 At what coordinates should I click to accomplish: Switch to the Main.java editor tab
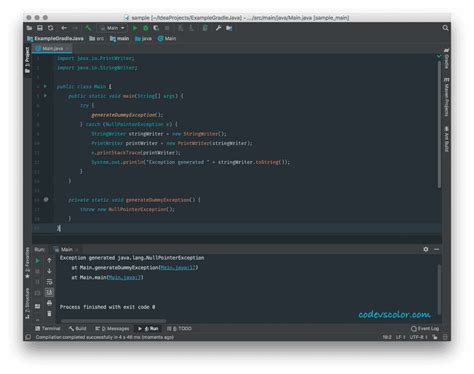(51, 49)
